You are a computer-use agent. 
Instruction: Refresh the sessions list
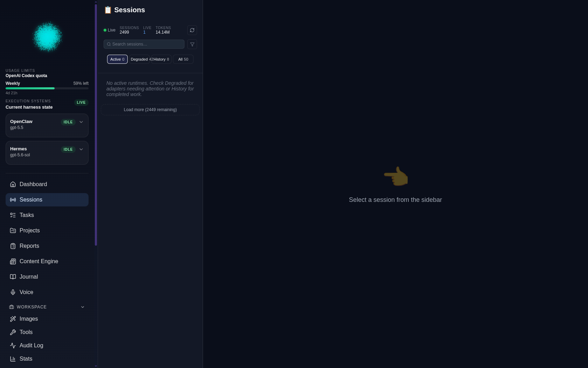(192, 30)
